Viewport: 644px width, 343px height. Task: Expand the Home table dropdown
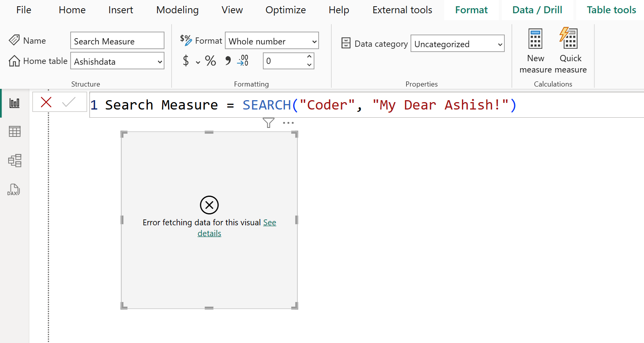coord(159,62)
